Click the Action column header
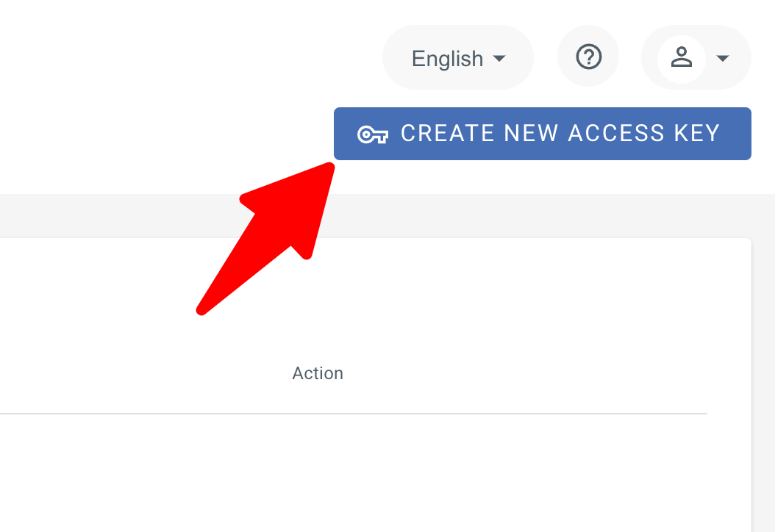Image resolution: width=775 pixels, height=532 pixels. [x=318, y=373]
